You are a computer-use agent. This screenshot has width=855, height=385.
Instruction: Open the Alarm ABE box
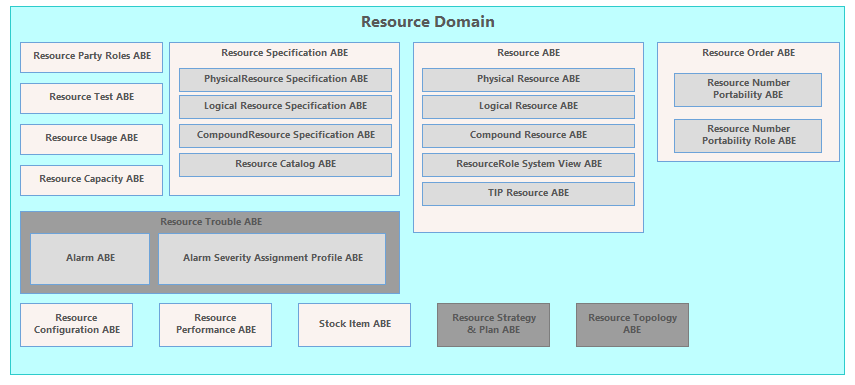(x=90, y=259)
